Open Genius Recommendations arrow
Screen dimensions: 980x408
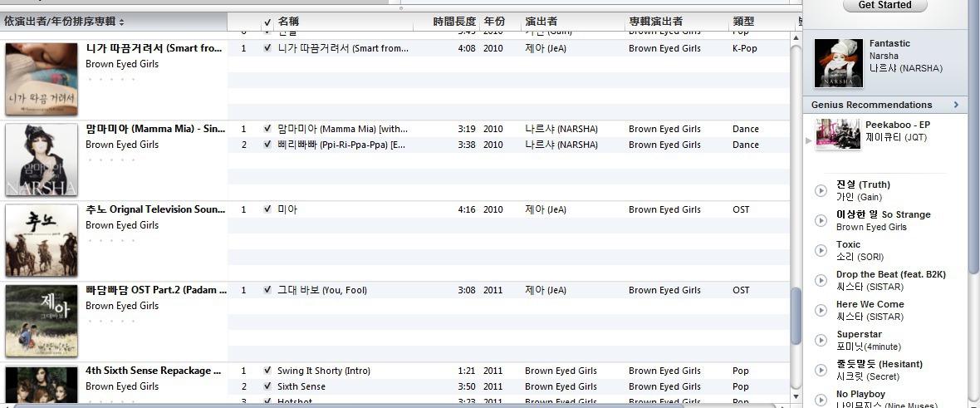click(956, 105)
